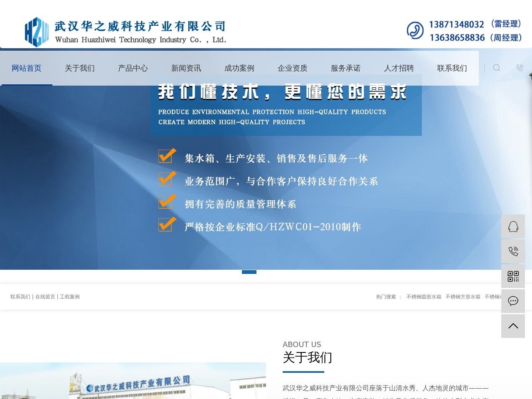Open the 网站首页 menu item
Image resolution: width=532 pixels, height=399 pixels.
[27, 68]
